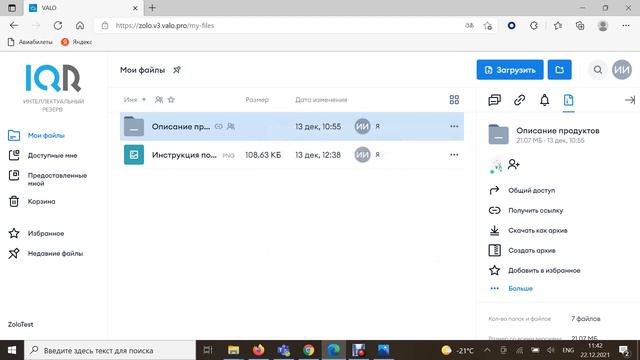Click the Windows taskbar search field

[110, 350]
